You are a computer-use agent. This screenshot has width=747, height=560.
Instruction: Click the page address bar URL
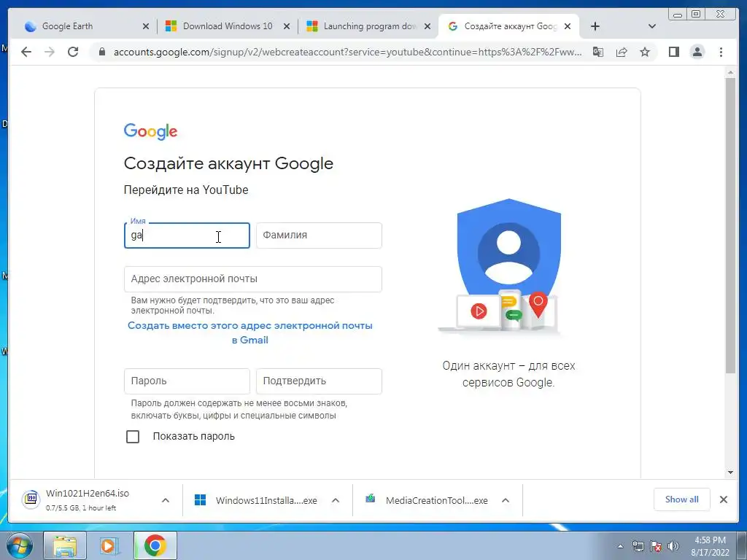point(347,52)
